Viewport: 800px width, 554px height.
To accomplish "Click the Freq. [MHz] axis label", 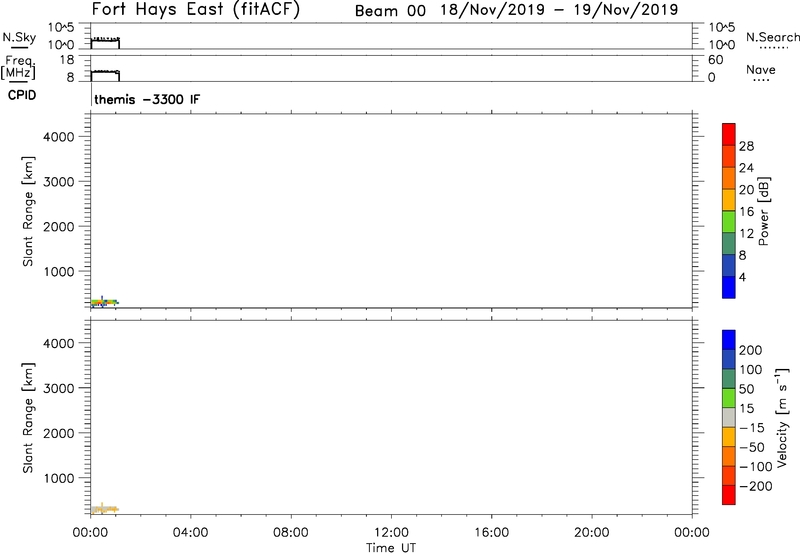I will (x=18, y=68).
